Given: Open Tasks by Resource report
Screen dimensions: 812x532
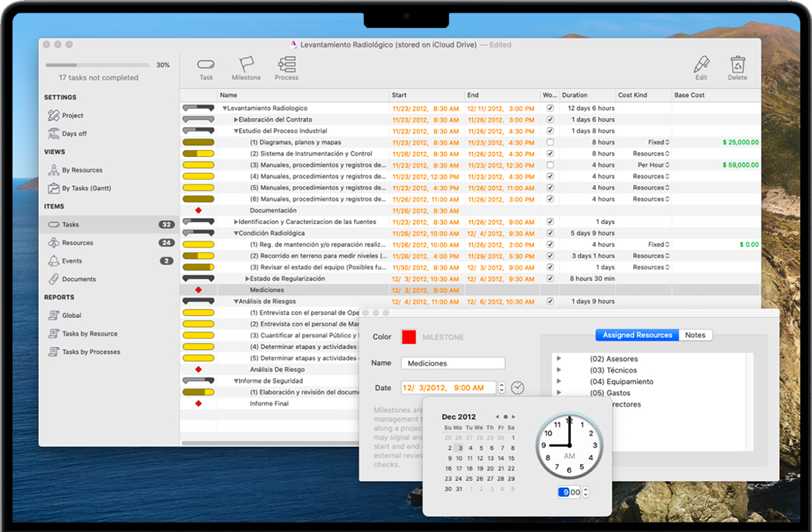Looking at the screenshot, I should click(x=89, y=334).
